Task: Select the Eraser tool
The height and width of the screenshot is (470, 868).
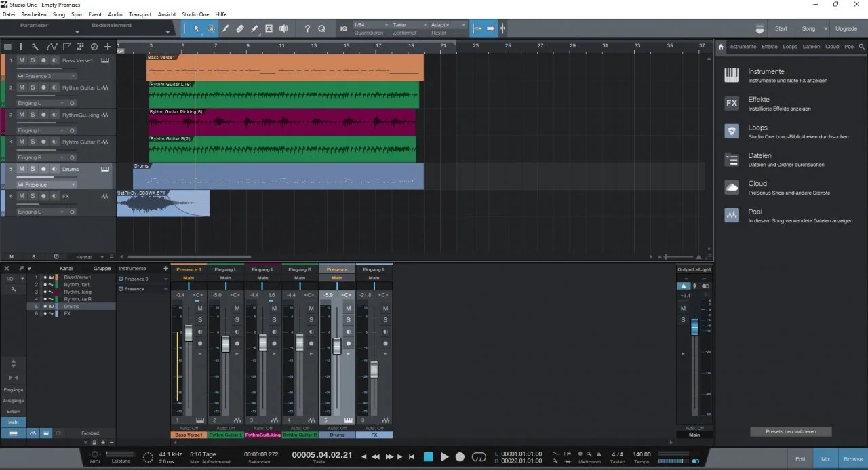Action: [x=240, y=28]
